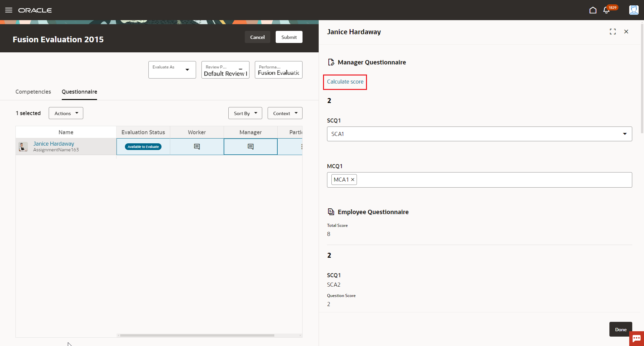Click the Calculate score link
The width and height of the screenshot is (644, 346).
point(345,82)
